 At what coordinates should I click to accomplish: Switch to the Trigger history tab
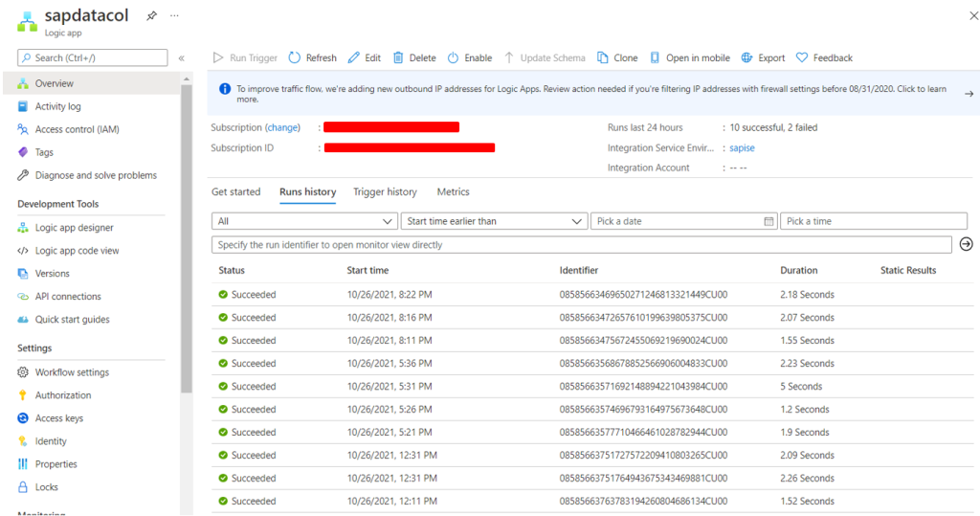click(x=385, y=192)
